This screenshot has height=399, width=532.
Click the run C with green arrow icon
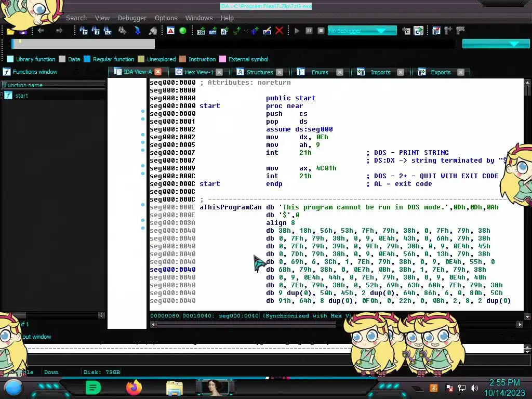(418, 31)
